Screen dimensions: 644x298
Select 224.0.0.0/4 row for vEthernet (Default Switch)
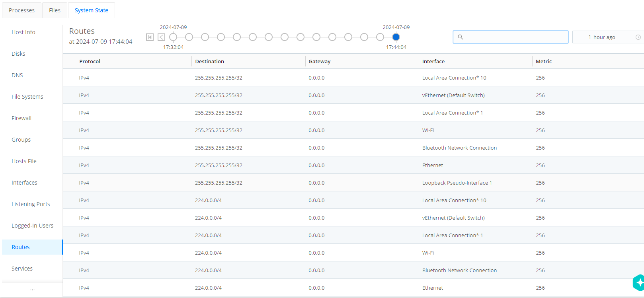click(353, 218)
